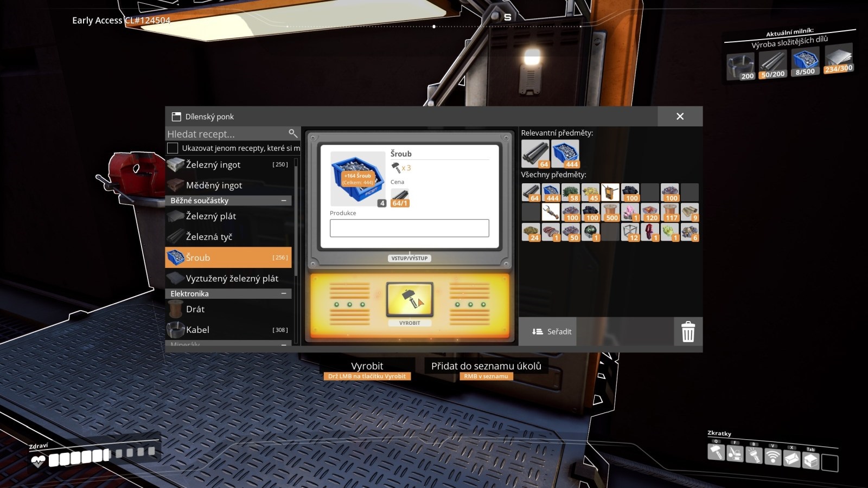Click the flashlight shortcut icon
The height and width of the screenshot is (488, 868).
pos(754,454)
